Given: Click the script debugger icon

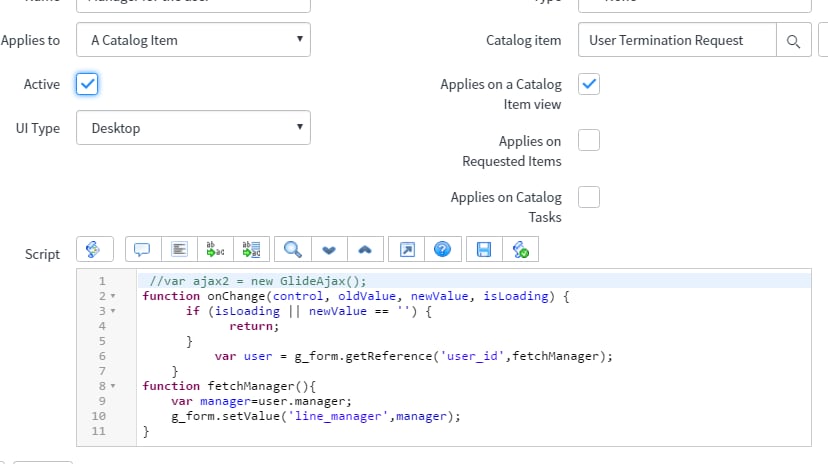Looking at the screenshot, I should click(x=520, y=249).
